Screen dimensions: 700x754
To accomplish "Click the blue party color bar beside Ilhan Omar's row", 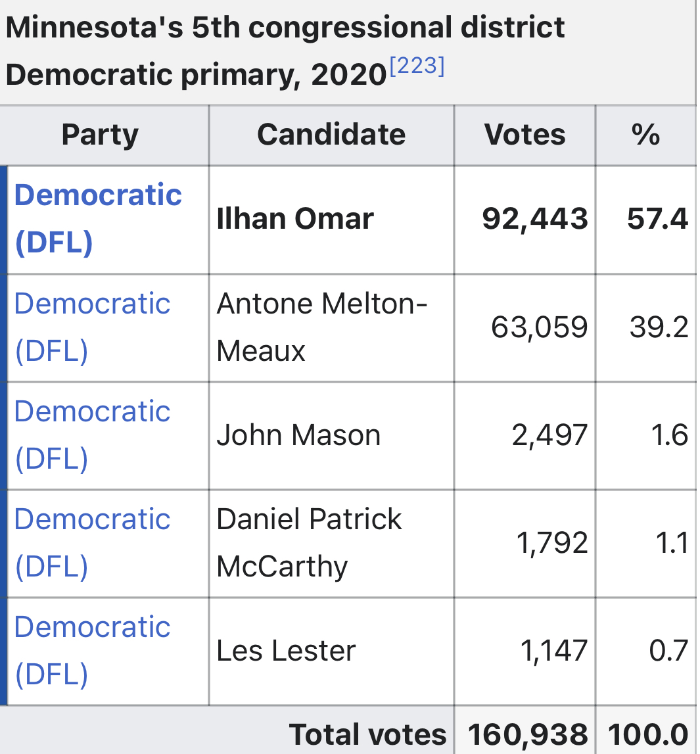I will 4,219.
